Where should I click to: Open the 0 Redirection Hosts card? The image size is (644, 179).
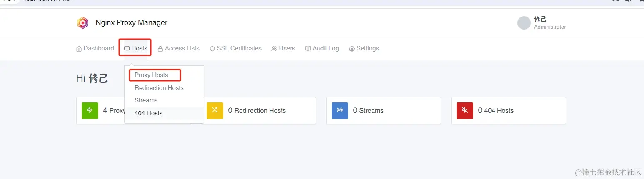pyautogui.click(x=259, y=111)
